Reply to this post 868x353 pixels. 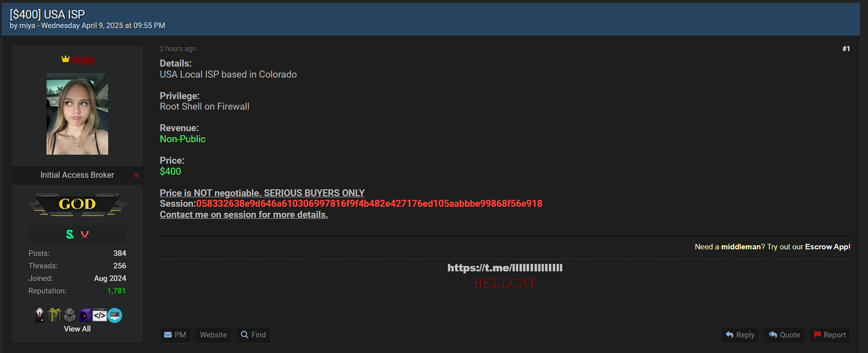[x=740, y=335]
